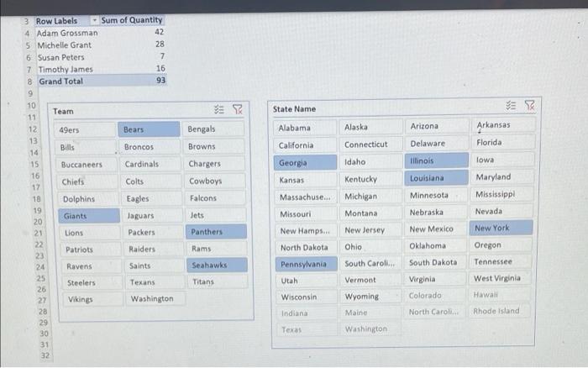Select the Dolphins slicer button
588x368 pixels.
88,199
